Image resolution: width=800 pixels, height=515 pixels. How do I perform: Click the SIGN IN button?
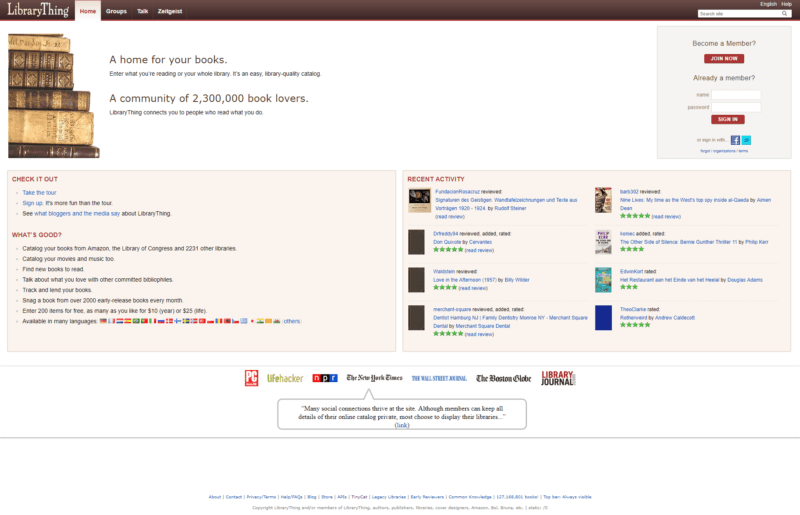tap(728, 119)
